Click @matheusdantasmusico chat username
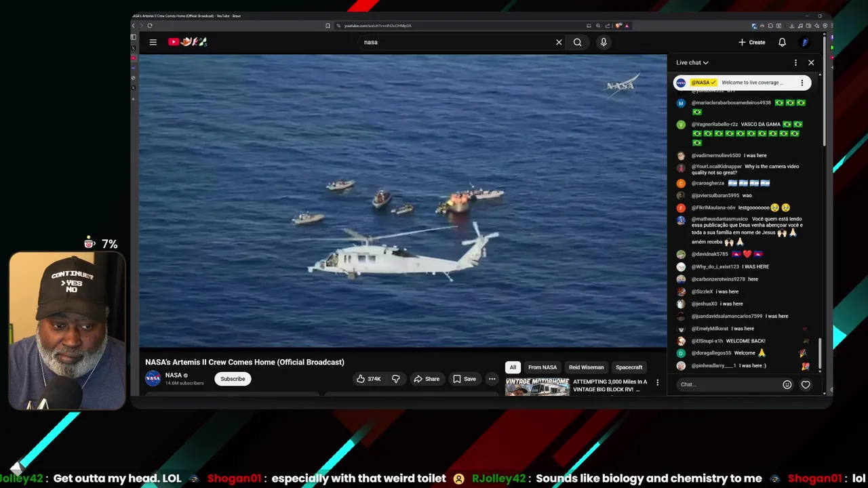This screenshot has height=488, width=868. (x=719, y=219)
